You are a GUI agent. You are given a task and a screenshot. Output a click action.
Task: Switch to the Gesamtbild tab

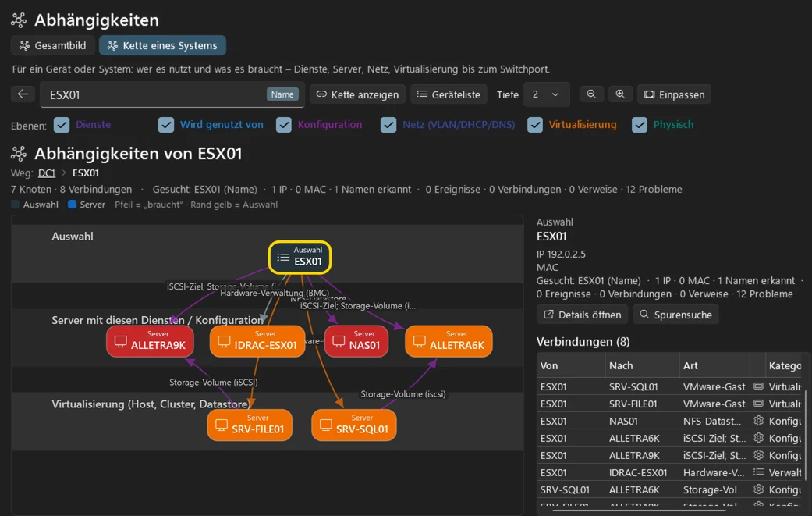click(53, 45)
